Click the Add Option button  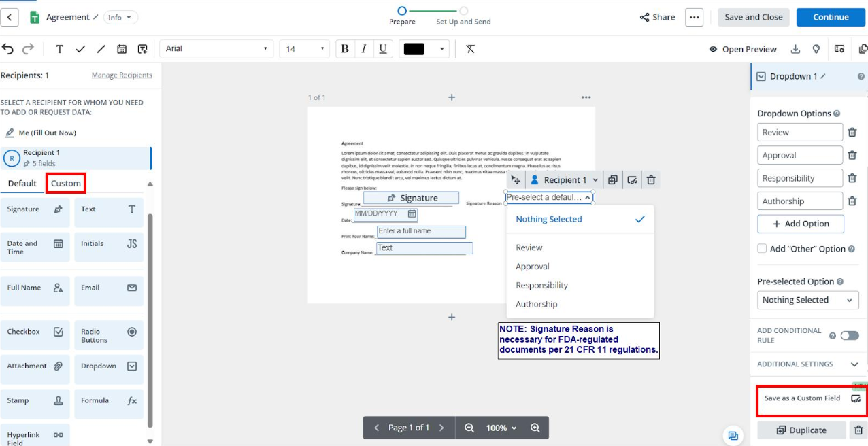pyautogui.click(x=801, y=224)
